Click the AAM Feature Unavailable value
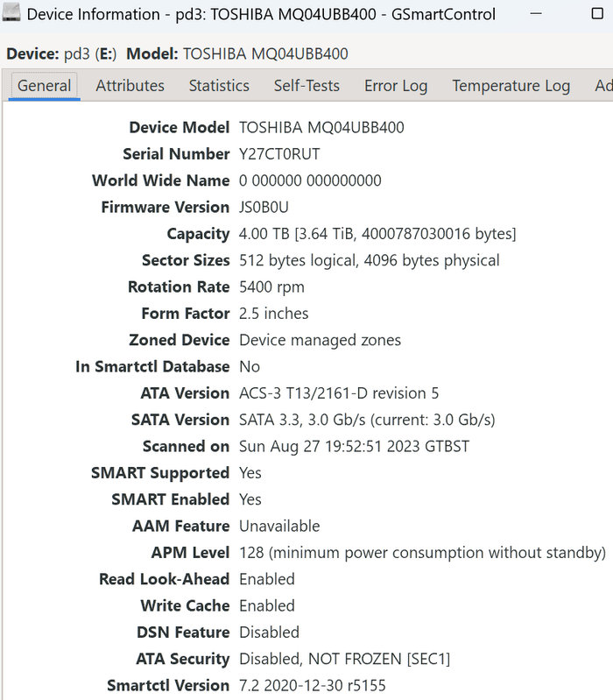This screenshot has height=700, width=613. click(x=279, y=526)
